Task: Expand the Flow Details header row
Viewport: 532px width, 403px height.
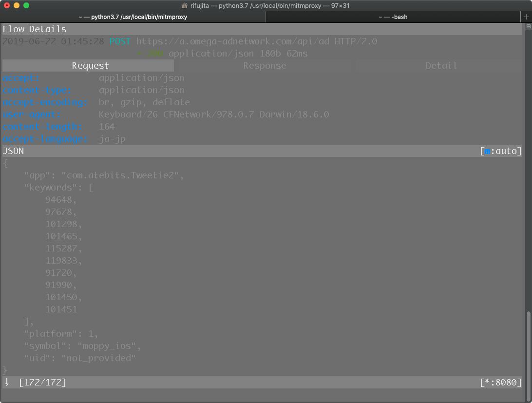Action: 34,29
